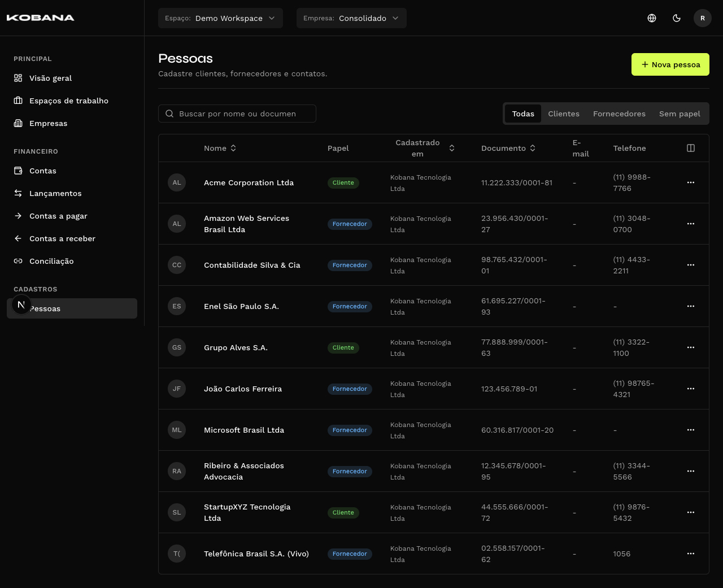The width and height of the screenshot is (723, 588).
Task: Click the ML avatar of Microsoft Brasil
Action: [x=177, y=430]
